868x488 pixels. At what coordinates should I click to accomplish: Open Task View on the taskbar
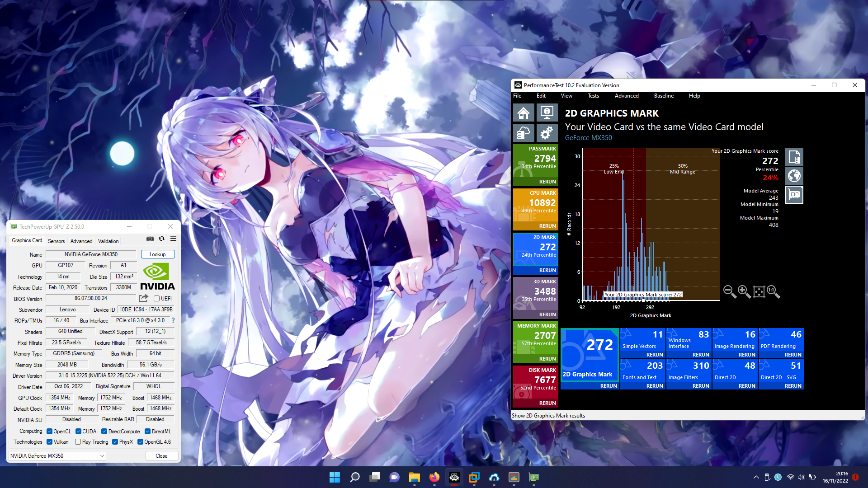pos(375,477)
